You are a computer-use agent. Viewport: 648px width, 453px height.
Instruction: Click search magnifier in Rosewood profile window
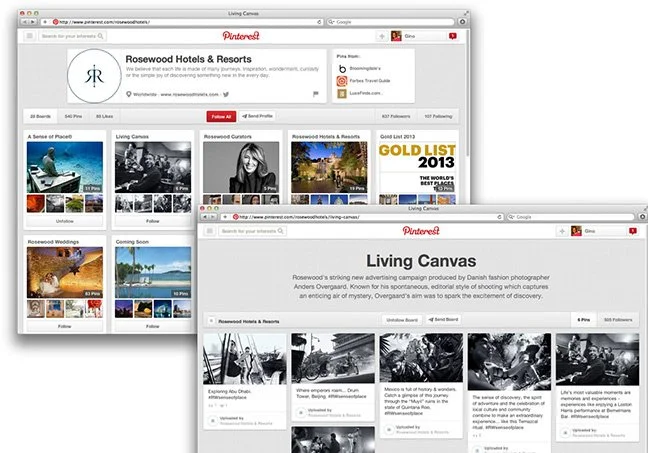[100, 36]
